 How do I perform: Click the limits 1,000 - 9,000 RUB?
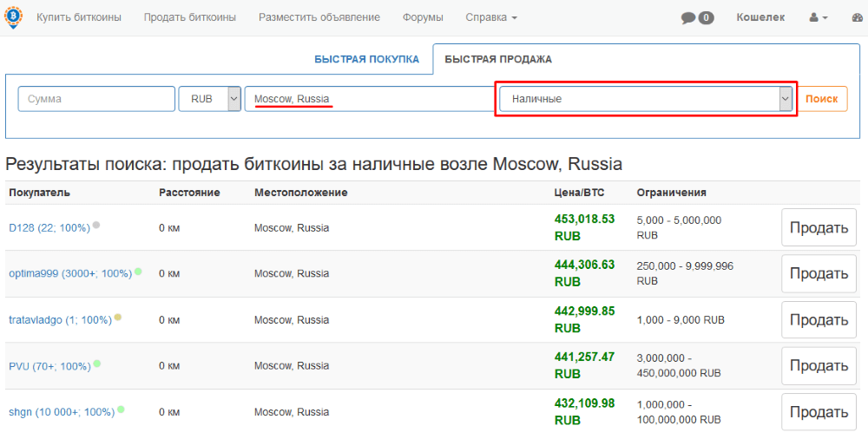681,320
